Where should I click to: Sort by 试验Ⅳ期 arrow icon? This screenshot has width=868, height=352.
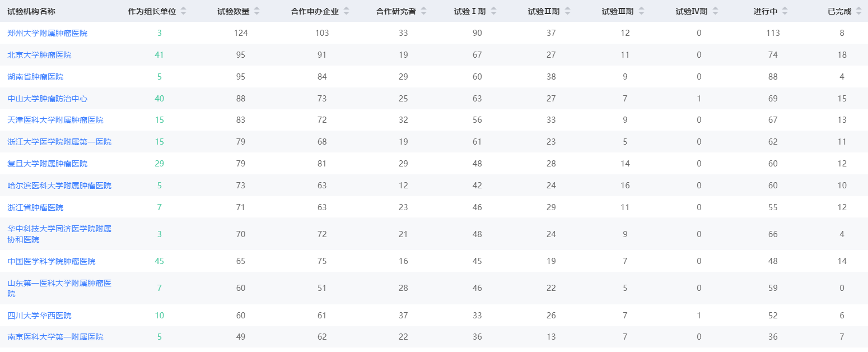[715, 11]
